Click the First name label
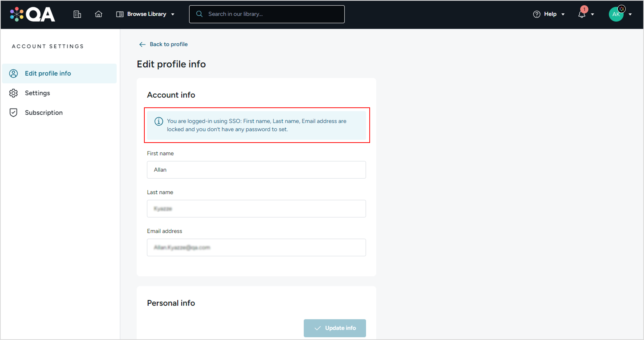Image resolution: width=644 pixels, height=340 pixels. [x=160, y=154]
